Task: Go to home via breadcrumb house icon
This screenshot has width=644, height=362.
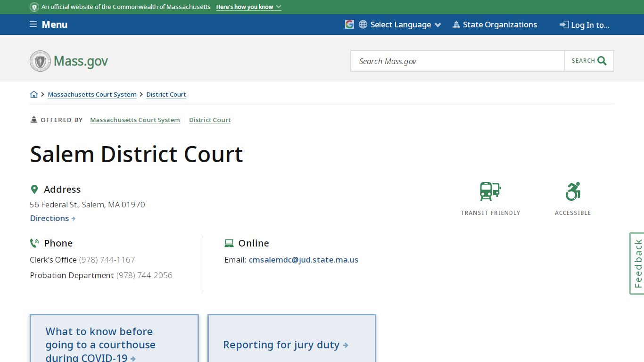Action: coord(34,94)
